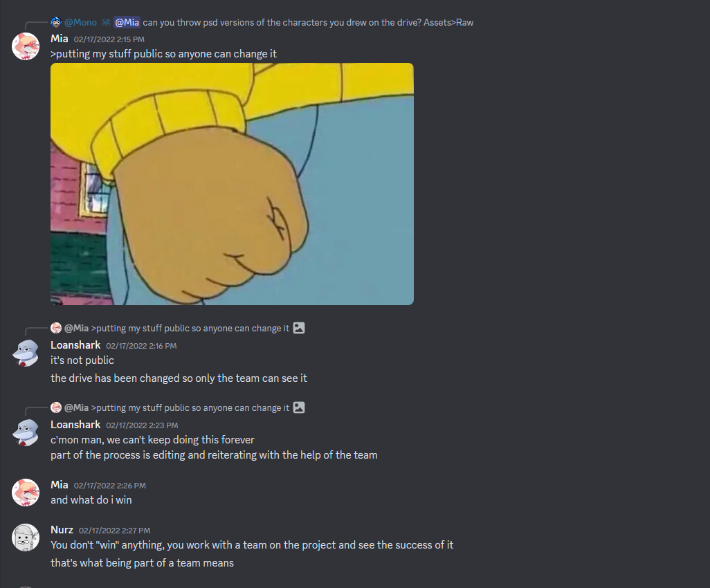
Task: Open the Arthur fist meme image
Action: (232, 184)
